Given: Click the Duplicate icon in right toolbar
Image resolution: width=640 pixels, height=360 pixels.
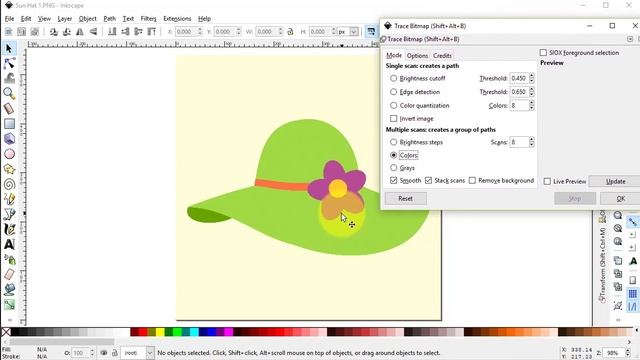Looking at the screenshot, I should click(618, 260).
